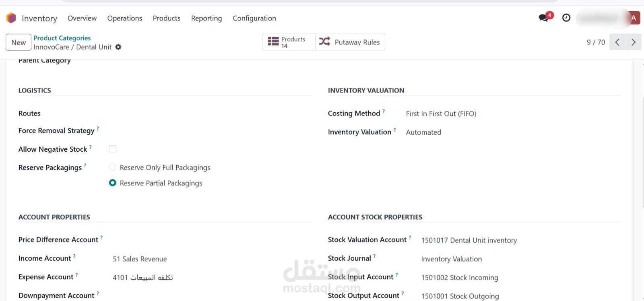Image resolution: width=644 pixels, height=301 pixels.
Task: Show help tooltip for Costing Method
Action: [384, 111]
